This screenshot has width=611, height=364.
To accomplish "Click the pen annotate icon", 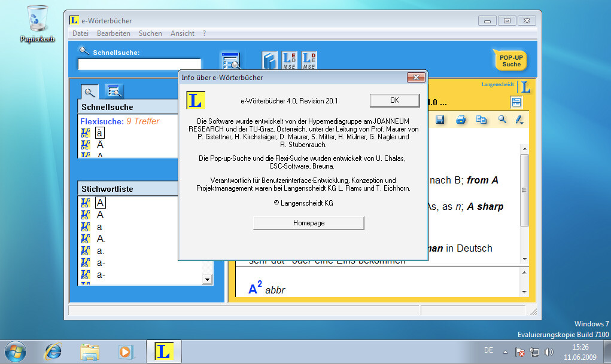I will pos(519,120).
